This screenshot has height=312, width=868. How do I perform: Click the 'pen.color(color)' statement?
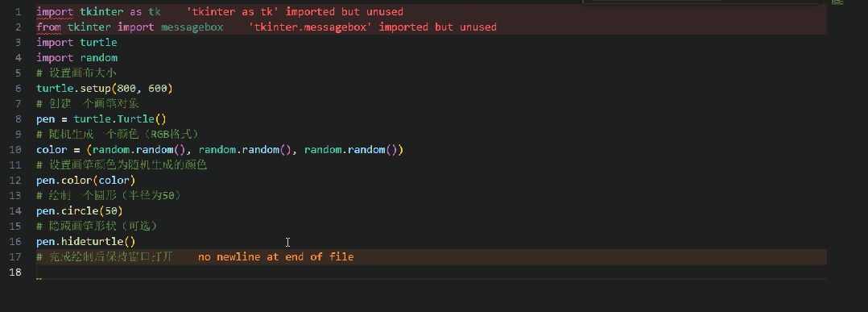pyautogui.click(x=86, y=180)
